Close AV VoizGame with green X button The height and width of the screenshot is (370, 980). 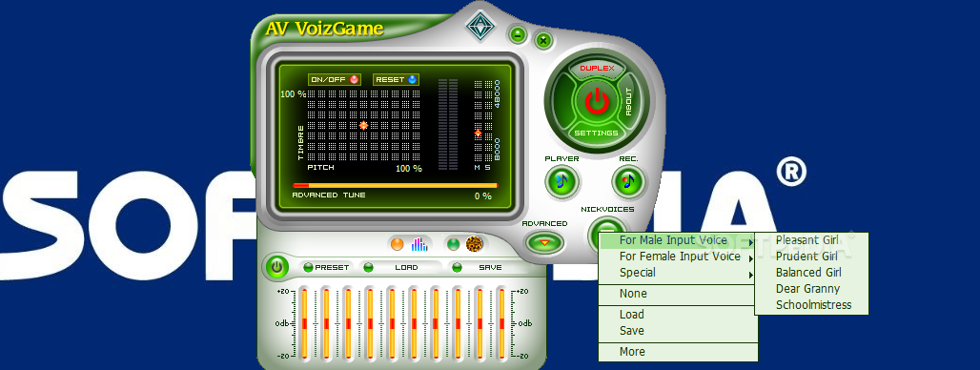[x=543, y=41]
